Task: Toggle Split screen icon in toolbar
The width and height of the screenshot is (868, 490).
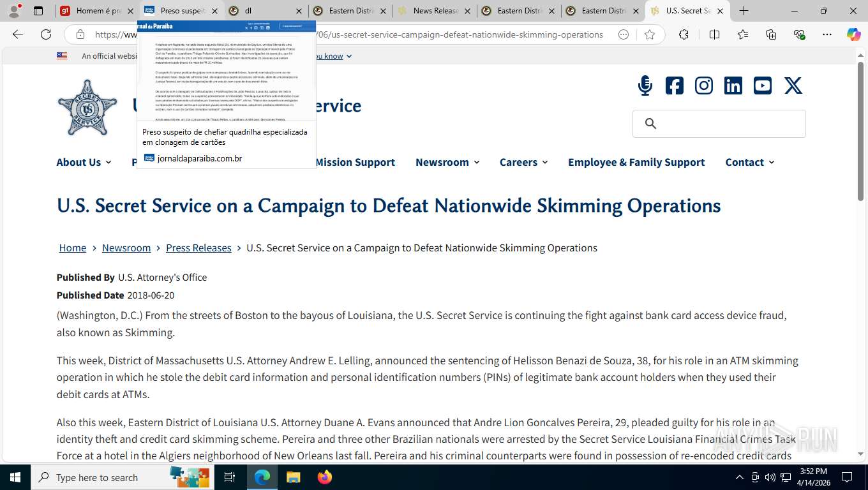Action: point(714,34)
